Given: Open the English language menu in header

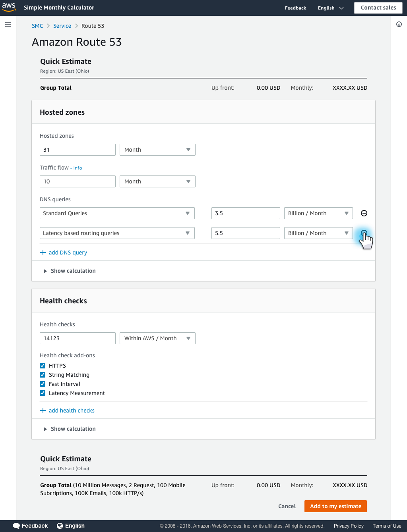Looking at the screenshot, I should click(331, 8).
